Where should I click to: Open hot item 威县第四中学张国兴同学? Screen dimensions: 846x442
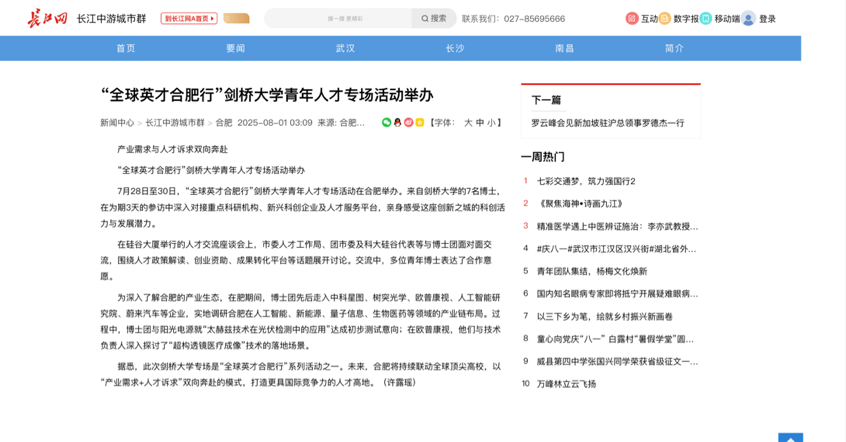[617, 362]
